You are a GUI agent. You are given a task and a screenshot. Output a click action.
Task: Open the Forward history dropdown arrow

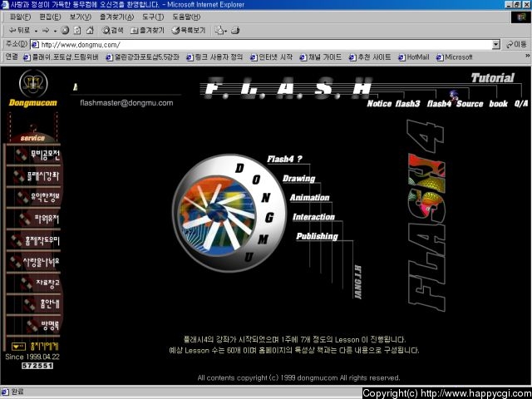tap(55, 31)
